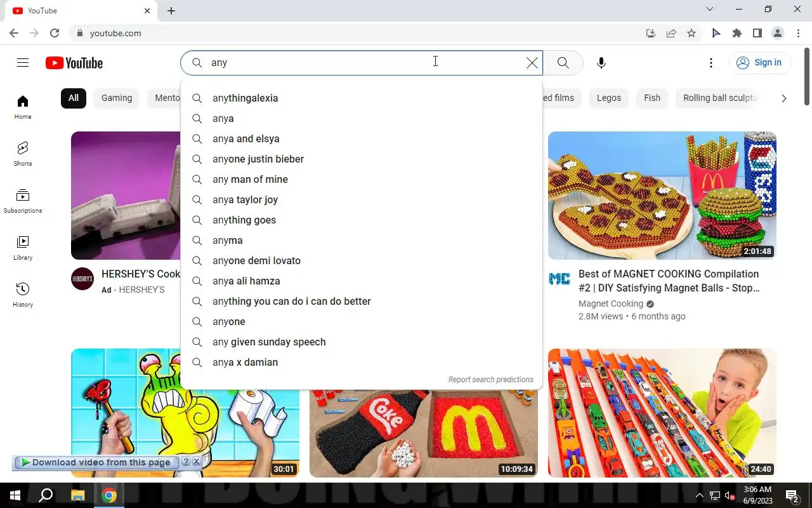Pick the 'anyone demi lovato' suggestion
The height and width of the screenshot is (508, 812).
362,260
